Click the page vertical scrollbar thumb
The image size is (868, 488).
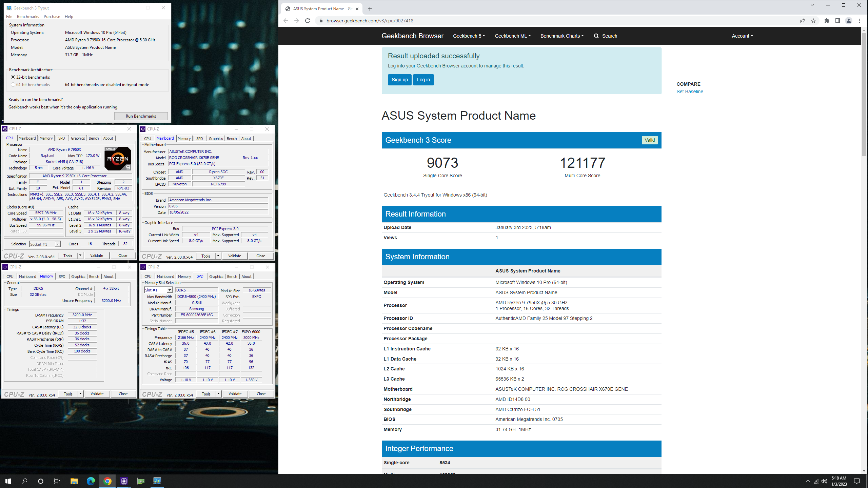pyautogui.click(x=864, y=95)
